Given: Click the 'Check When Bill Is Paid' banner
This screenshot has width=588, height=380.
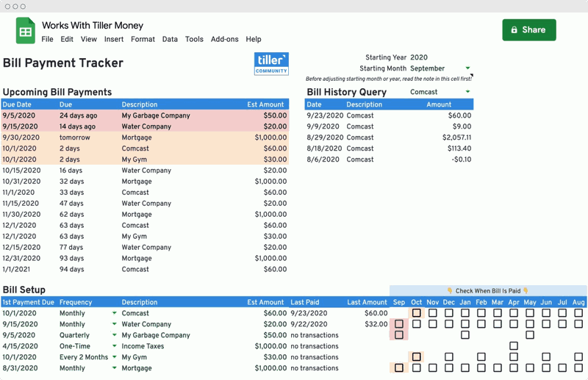Looking at the screenshot, I should click(x=488, y=291).
